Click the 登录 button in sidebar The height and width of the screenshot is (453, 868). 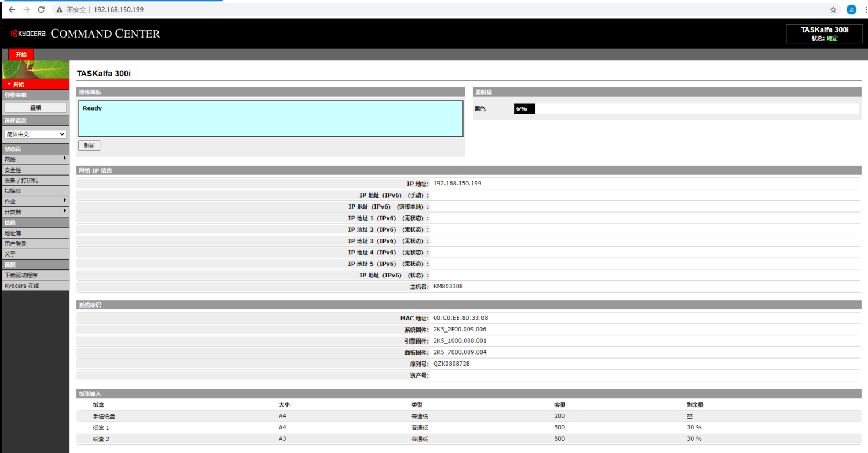tap(35, 108)
